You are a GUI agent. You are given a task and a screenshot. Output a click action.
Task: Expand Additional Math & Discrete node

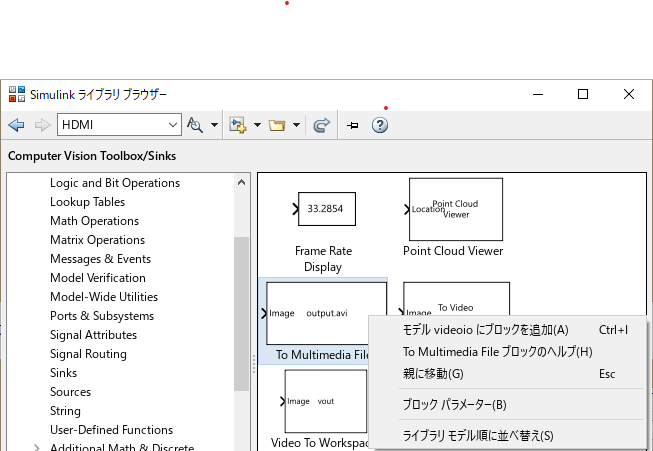pos(37,448)
